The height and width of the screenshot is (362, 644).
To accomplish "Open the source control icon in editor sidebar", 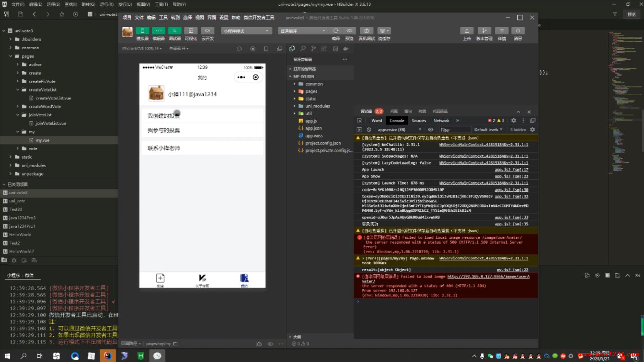I will pyautogui.click(x=314, y=49).
